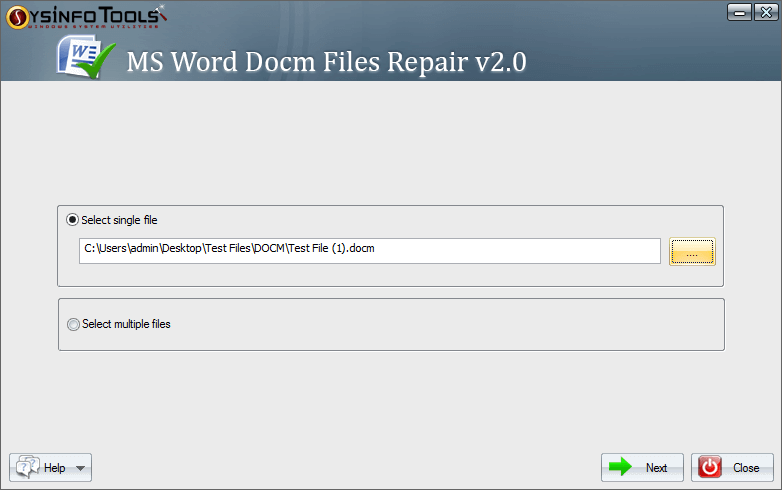Click the file path input field
The width and height of the screenshot is (782, 490).
click(370, 251)
